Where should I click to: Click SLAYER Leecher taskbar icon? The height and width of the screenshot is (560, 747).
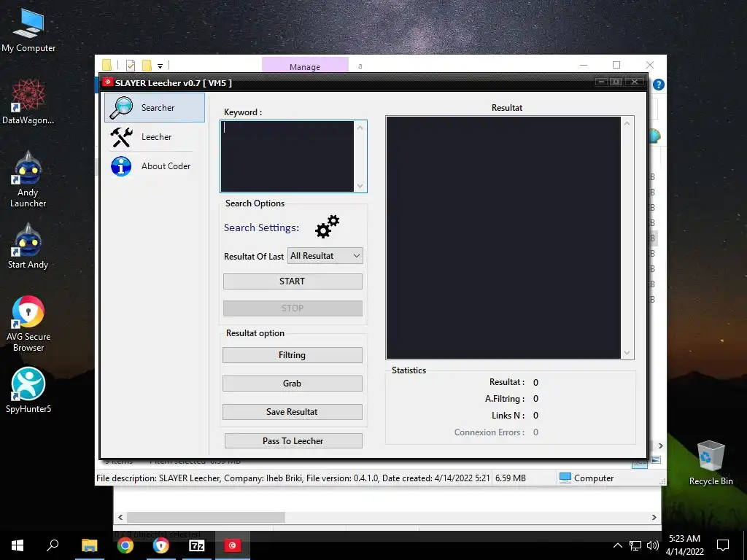point(233,545)
